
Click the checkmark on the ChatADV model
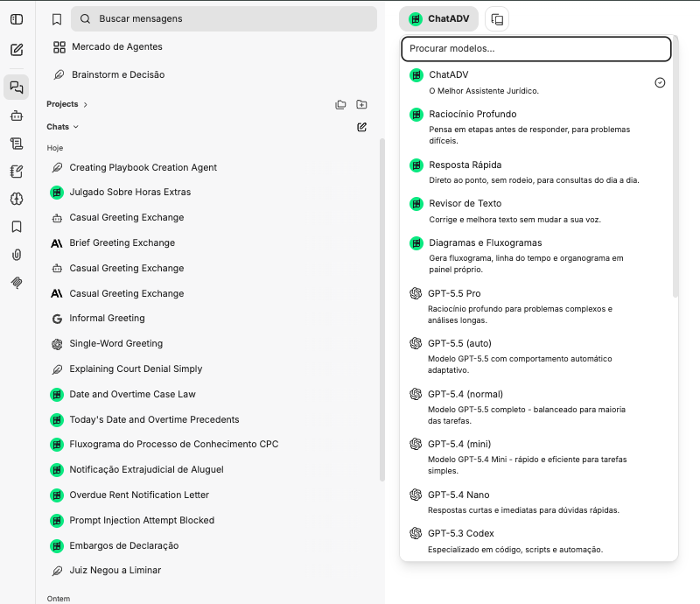pos(660,82)
